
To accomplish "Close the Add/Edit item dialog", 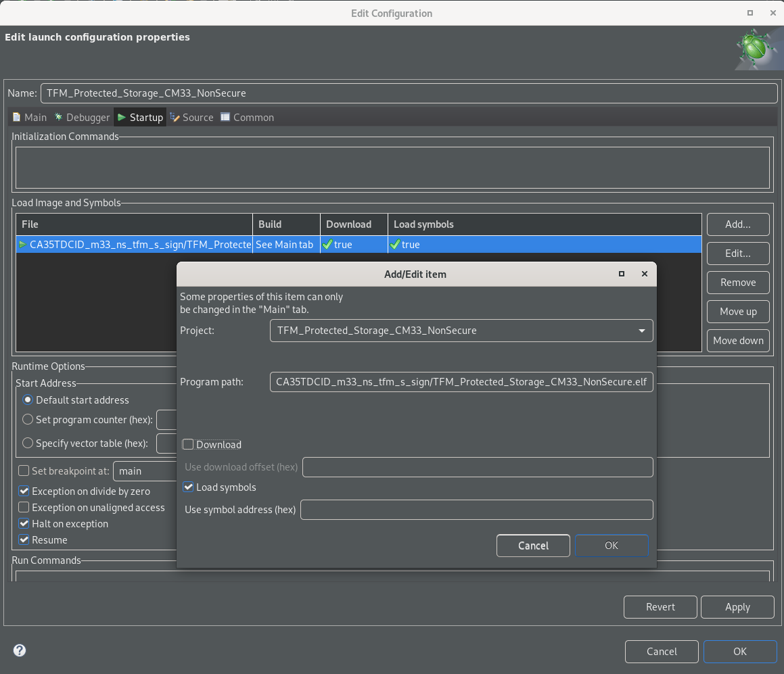I will coord(645,274).
